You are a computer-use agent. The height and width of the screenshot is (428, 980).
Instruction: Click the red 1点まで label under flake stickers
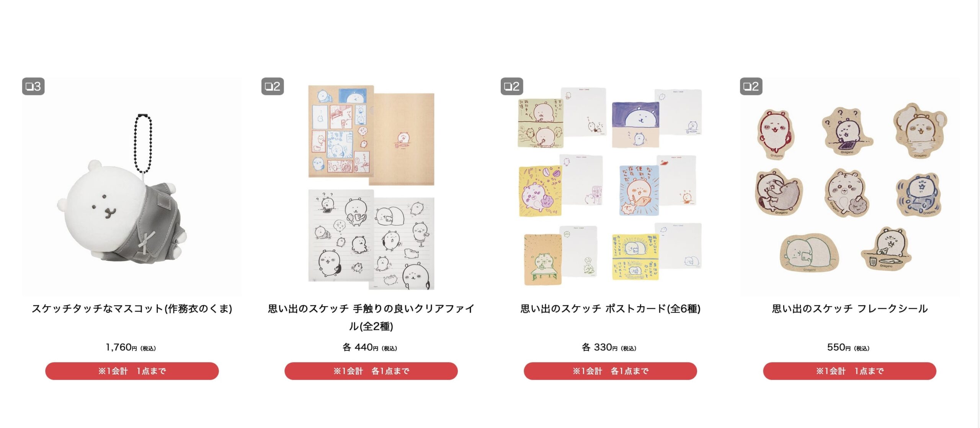849,371
